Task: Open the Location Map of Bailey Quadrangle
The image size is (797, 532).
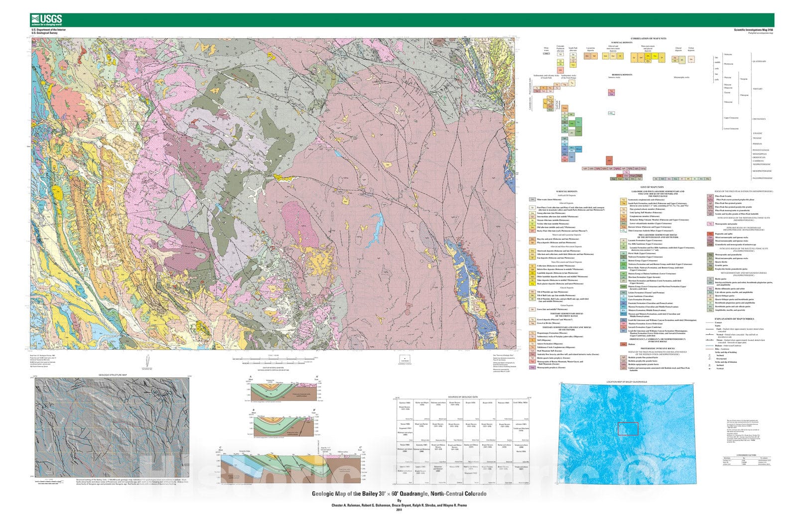Action: 627,433
